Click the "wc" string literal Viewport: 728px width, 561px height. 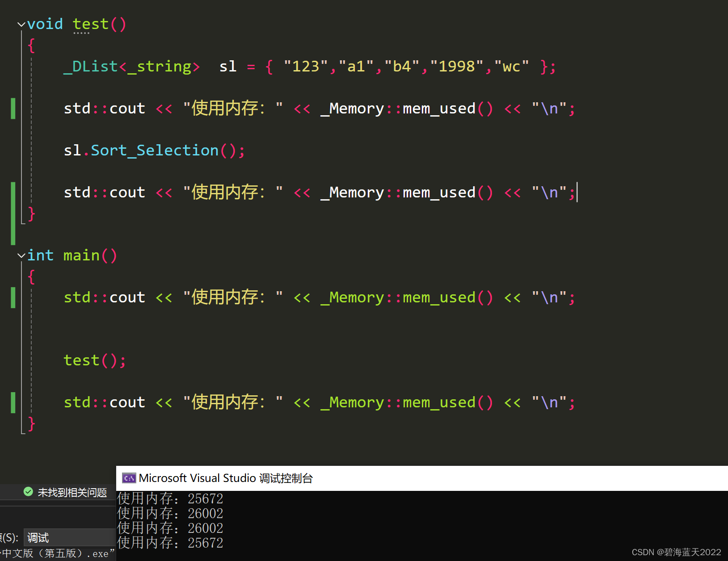click(x=512, y=67)
